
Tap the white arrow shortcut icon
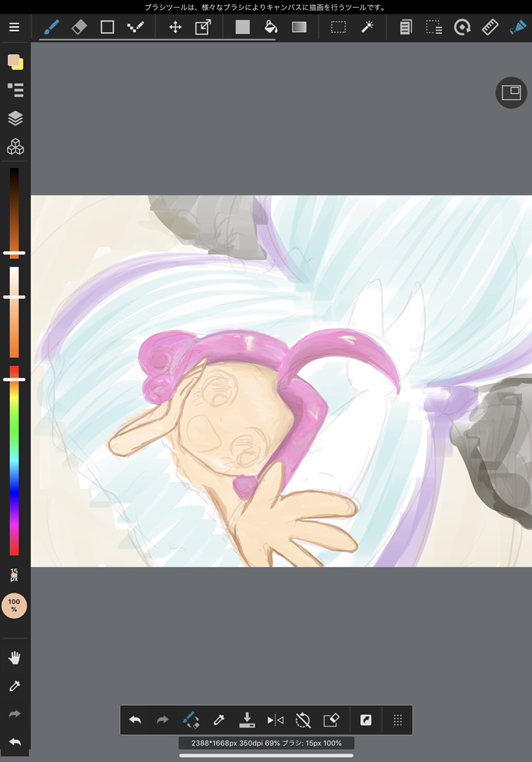366,719
